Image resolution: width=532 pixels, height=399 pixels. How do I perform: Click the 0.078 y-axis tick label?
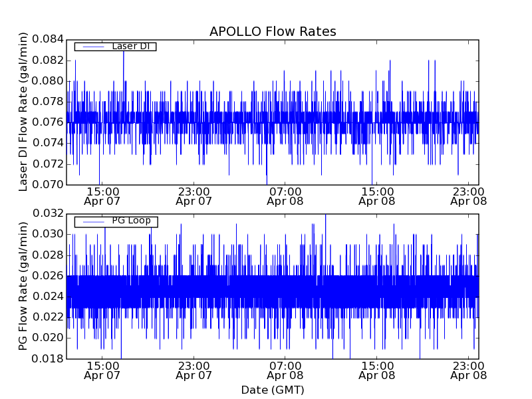pyautogui.click(x=48, y=102)
